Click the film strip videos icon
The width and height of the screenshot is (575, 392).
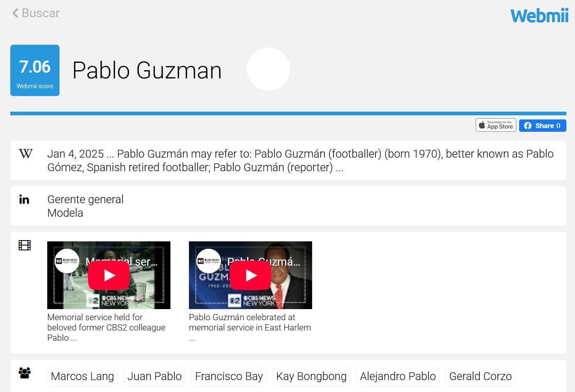point(25,245)
